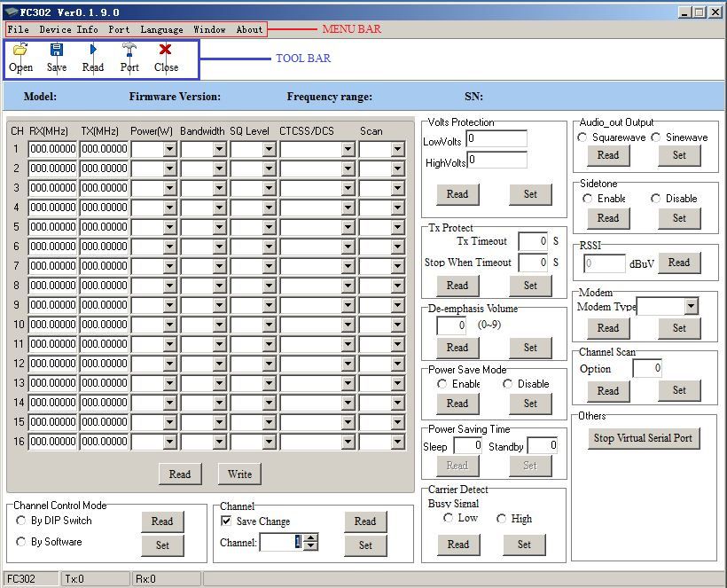Open the Window menu
This screenshot has height=588, width=727.
click(x=209, y=29)
